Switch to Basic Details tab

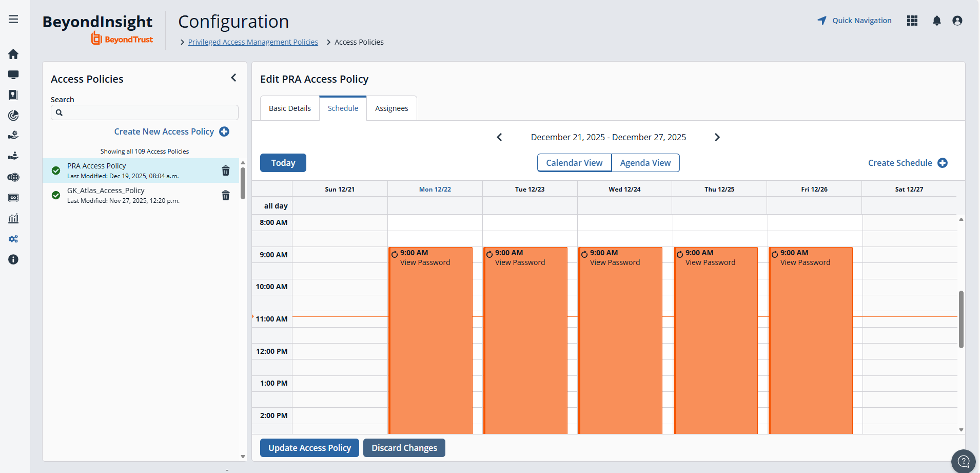[x=290, y=108]
